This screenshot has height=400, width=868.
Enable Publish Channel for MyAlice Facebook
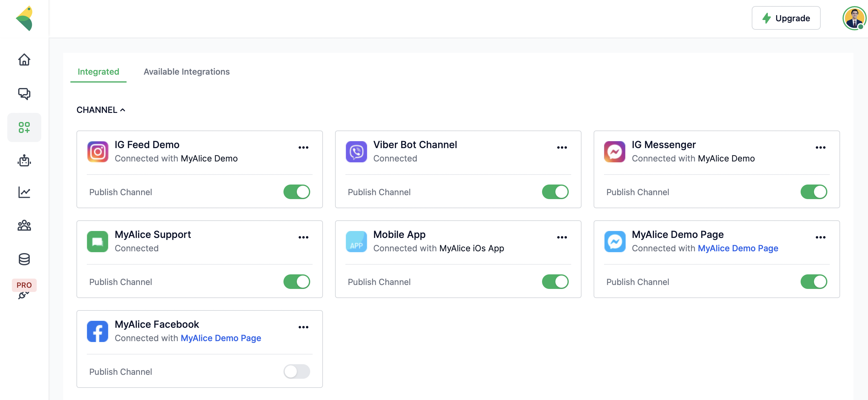[297, 371]
